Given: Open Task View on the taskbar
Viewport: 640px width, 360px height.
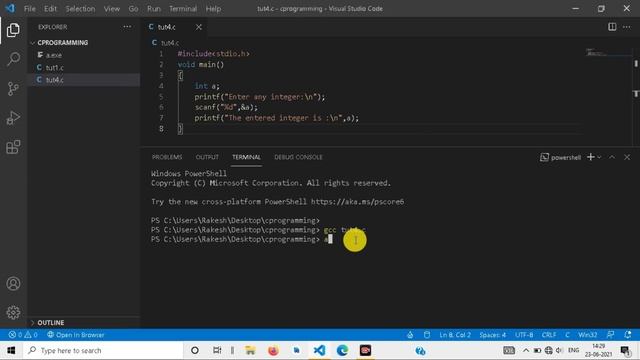Looking at the screenshot, I should tap(217, 350).
